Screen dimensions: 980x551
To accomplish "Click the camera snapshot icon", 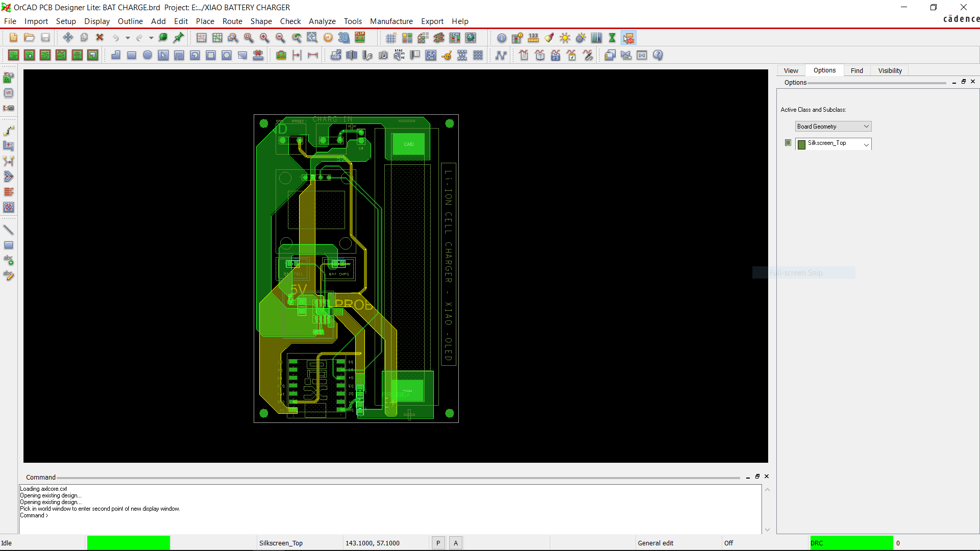I will point(383,55).
